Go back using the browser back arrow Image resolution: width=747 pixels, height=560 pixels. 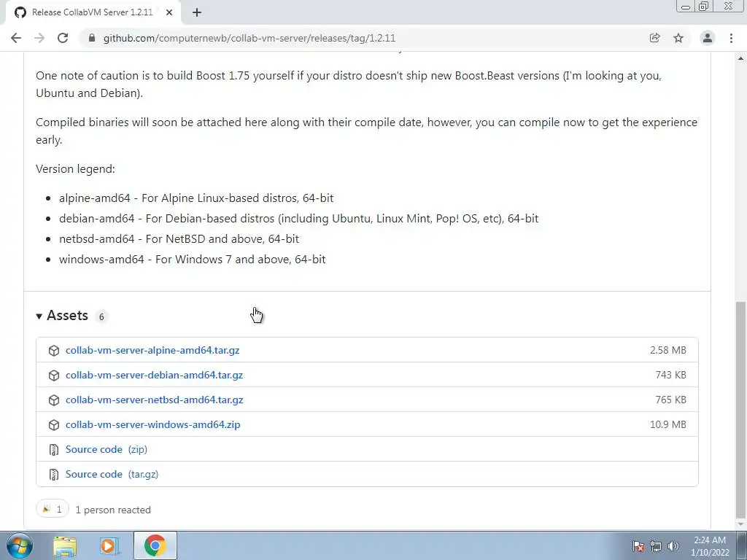[16, 38]
